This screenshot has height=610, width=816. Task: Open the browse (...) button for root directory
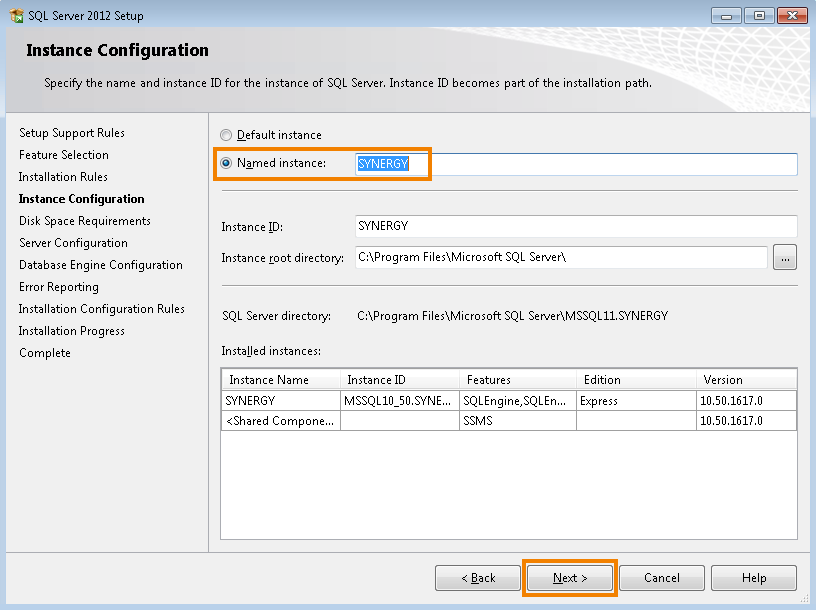785,257
